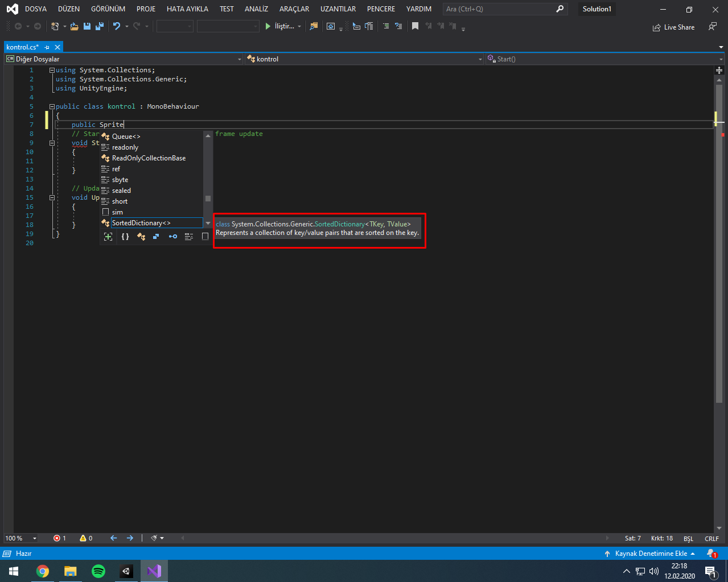The height and width of the screenshot is (582, 728).
Task: Open the GÖRÜNÜM menu
Action: [108, 9]
